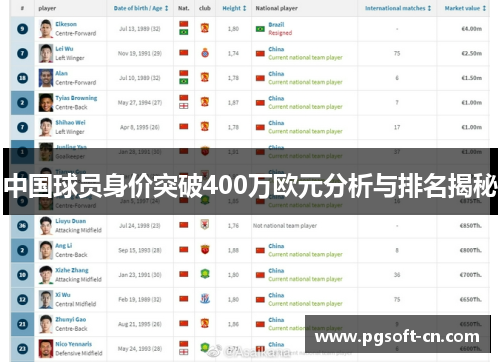Image resolution: width=500 pixels, height=362 pixels.
Task: Click the 'National player' column header
Action: tap(277, 8)
